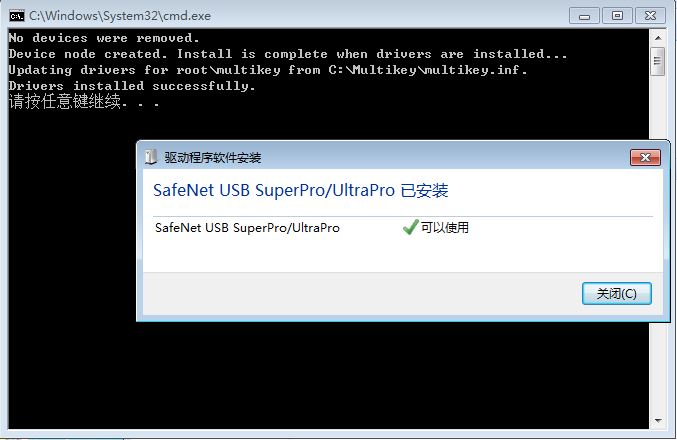Click the green checkmark status icon
Image resolution: width=677 pixels, height=440 pixels.
410,227
